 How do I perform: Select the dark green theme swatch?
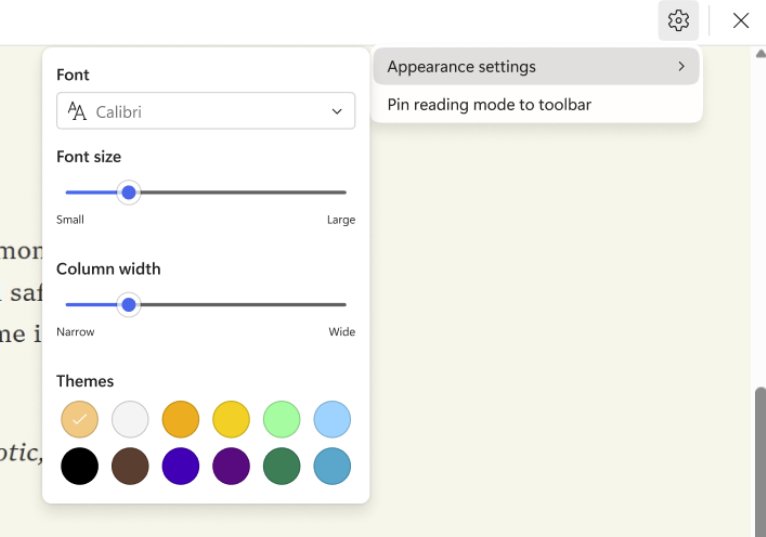(281, 466)
